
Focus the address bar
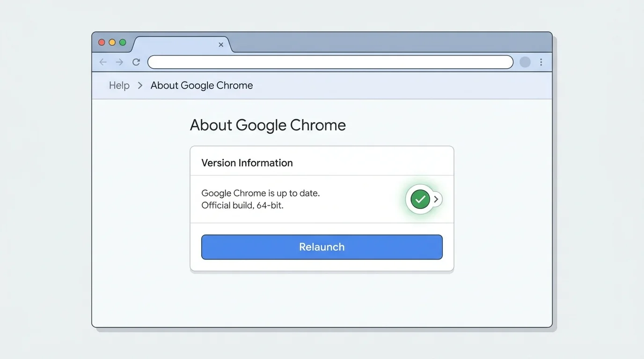[x=330, y=62]
